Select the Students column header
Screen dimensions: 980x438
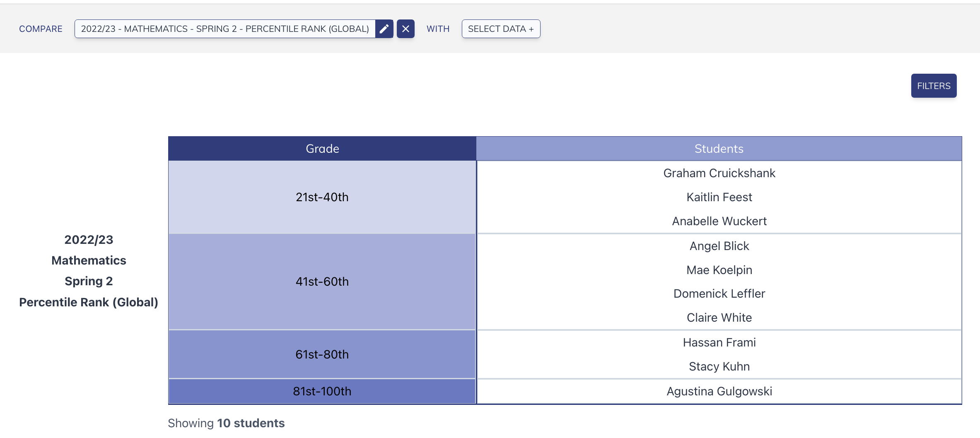tap(719, 149)
